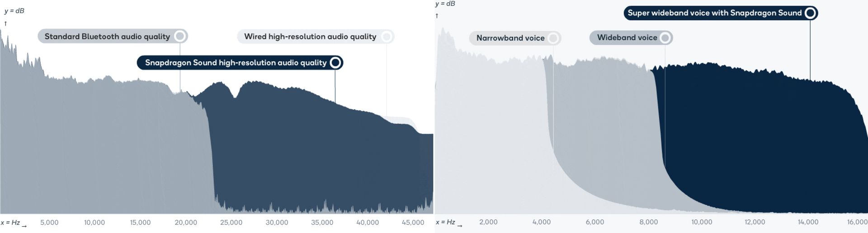Viewport: 868px width, 233px height.
Task: Click the 45,000 Hz axis tick label
Action: 413,223
